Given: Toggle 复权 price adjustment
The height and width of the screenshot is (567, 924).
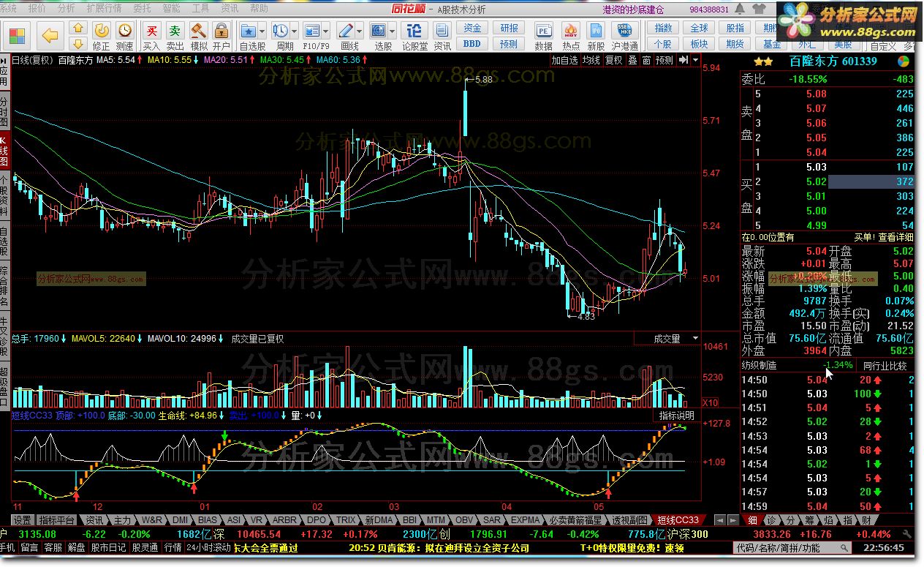Looking at the screenshot, I should (x=614, y=60).
